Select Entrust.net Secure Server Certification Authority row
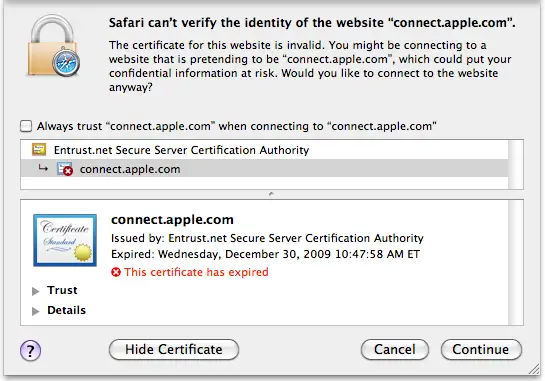The width and height of the screenshot is (545, 381). pyautogui.click(x=264, y=150)
